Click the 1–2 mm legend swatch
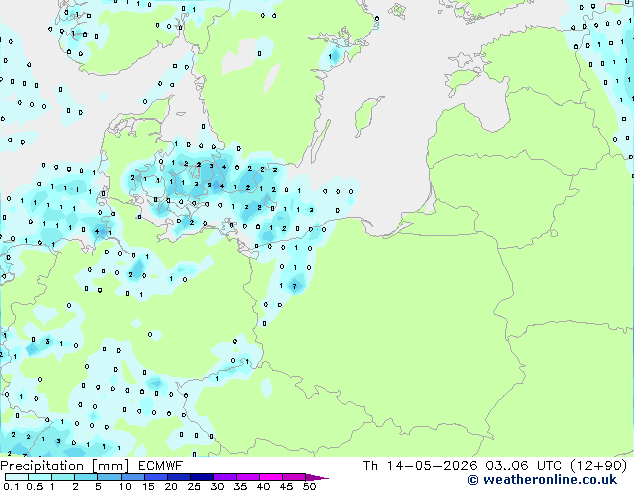634x490 pixels. point(63,477)
